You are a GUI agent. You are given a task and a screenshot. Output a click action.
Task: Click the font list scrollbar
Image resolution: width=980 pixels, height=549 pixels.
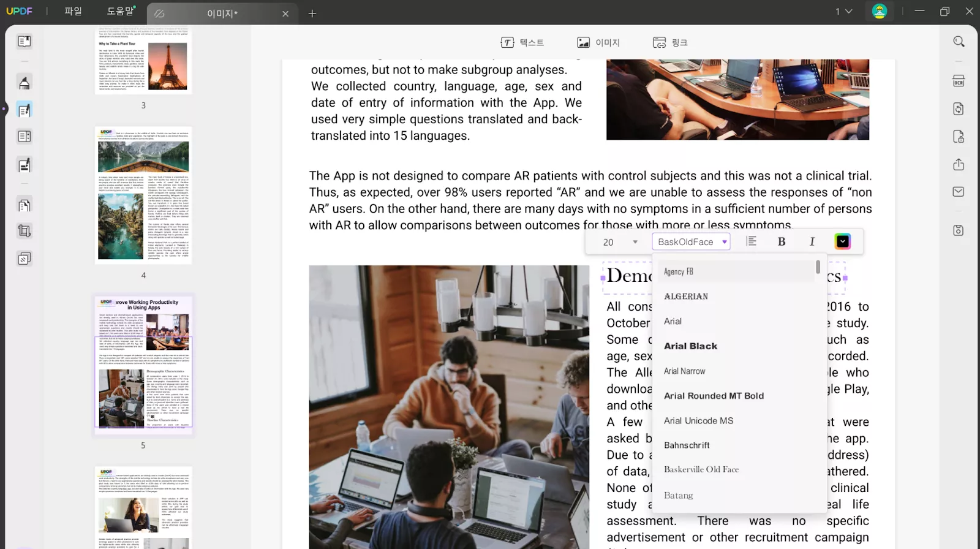818,267
